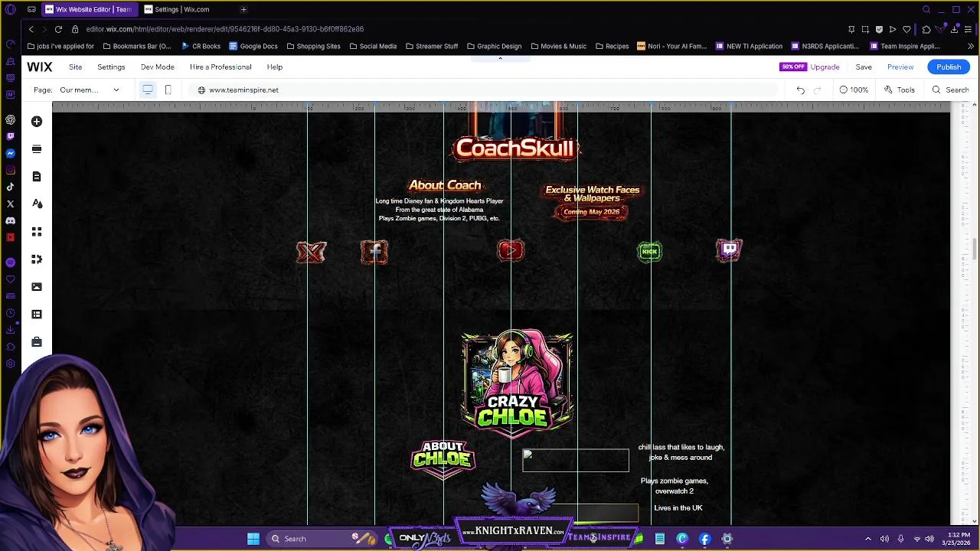Open editor Search
The height and width of the screenshot is (551, 980).
click(x=950, y=90)
